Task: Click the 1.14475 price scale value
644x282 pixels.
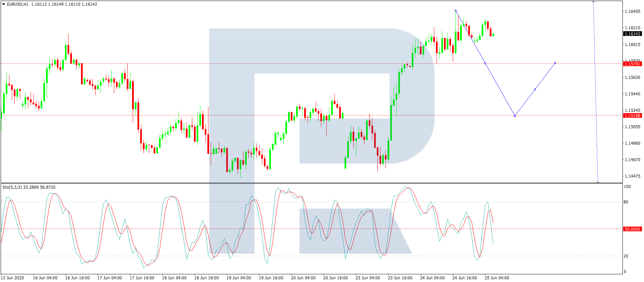Action: click(x=632, y=176)
